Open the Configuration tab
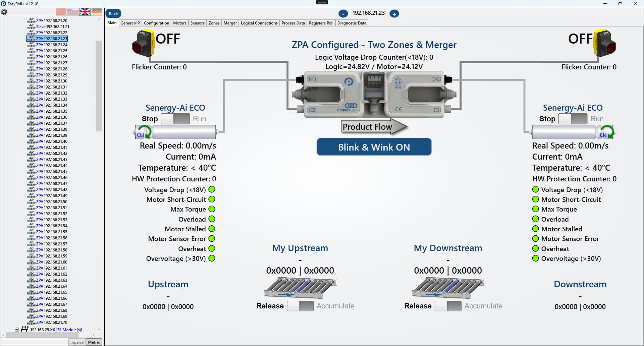The width and height of the screenshot is (644, 346). [156, 23]
